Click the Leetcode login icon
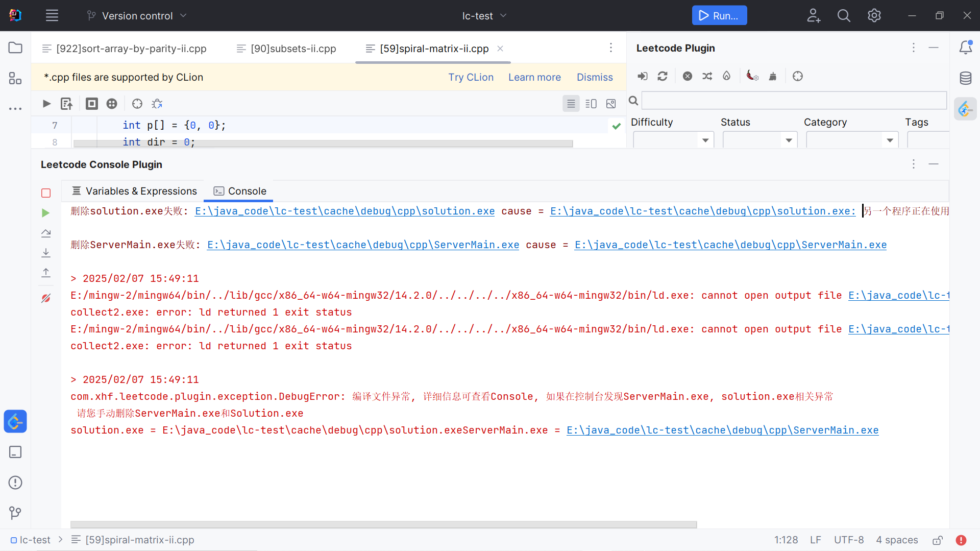 coord(642,76)
